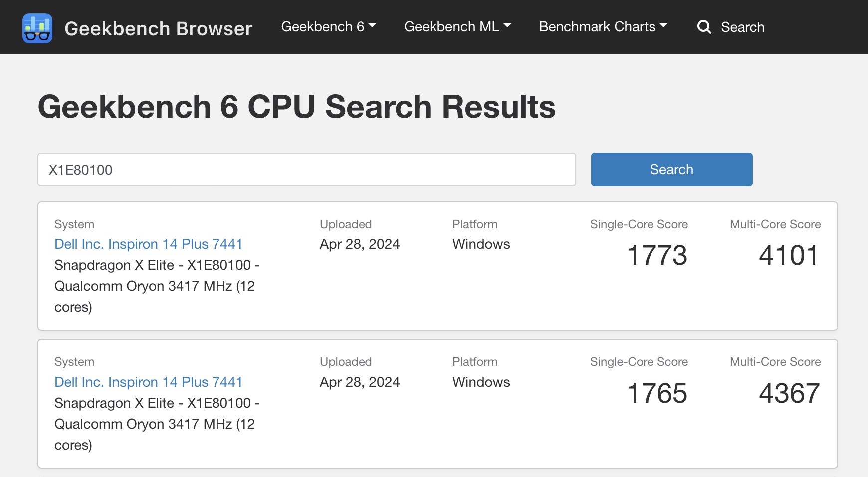The width and height of the screenshot is (868, 477).
Task: Click the single-core score 1773
Action: click(656, 255)
